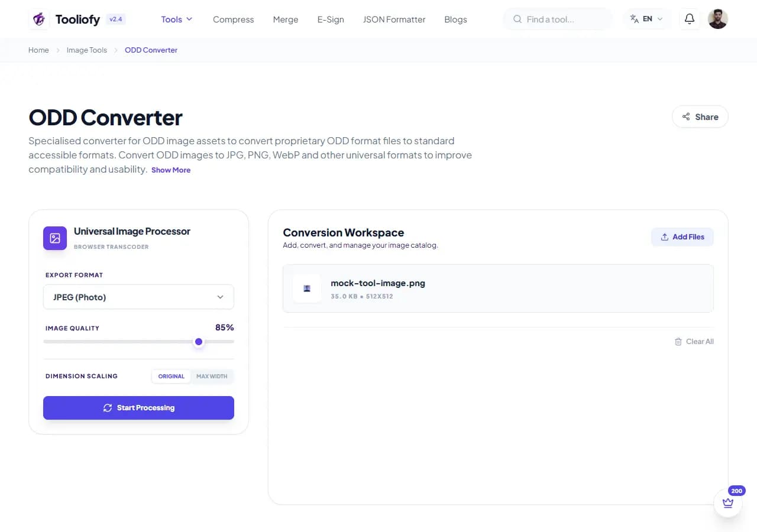Image resolution: width=757 pixels, height=532 pixels.
Task: Click the Tooliofy logo icon
Action: click(x=39, y=19)
